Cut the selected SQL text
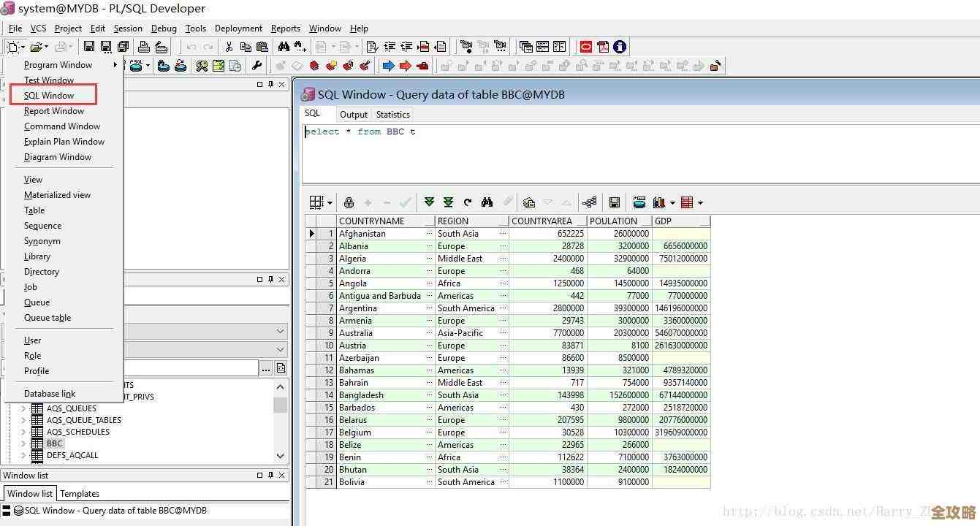 pyautogui.click(x=229, y=46)
